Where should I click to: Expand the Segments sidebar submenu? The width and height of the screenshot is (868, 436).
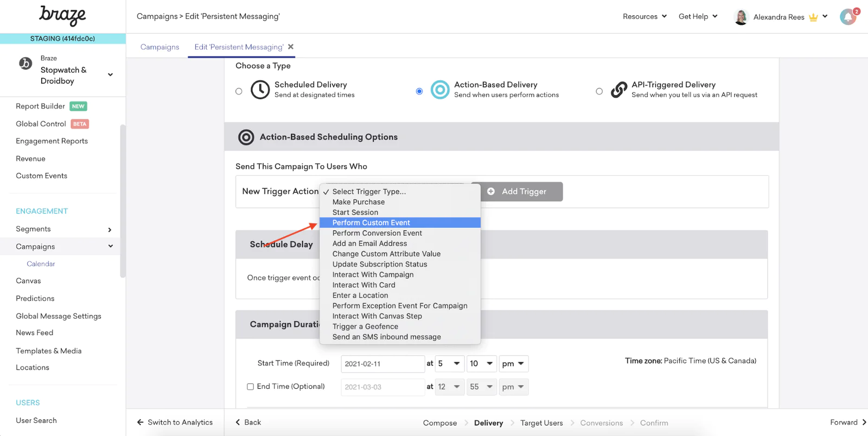(110, 230)
